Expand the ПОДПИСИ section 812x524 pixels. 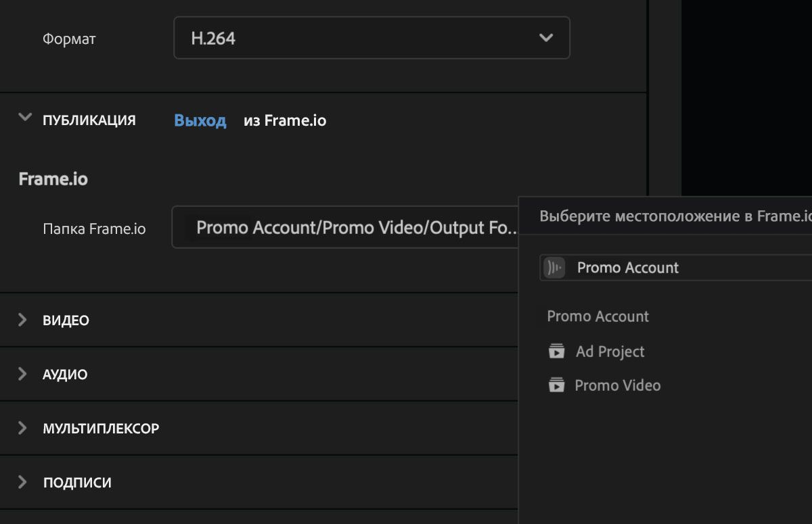[22, 482]
